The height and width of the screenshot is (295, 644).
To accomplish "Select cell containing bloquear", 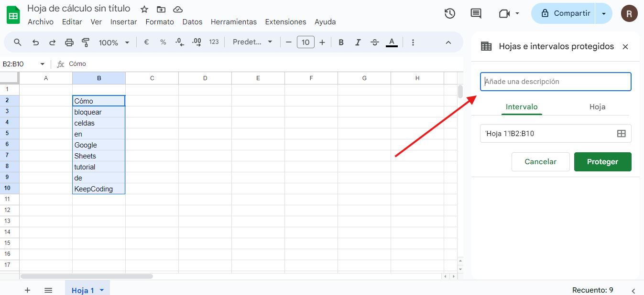I will pos(99,112).
